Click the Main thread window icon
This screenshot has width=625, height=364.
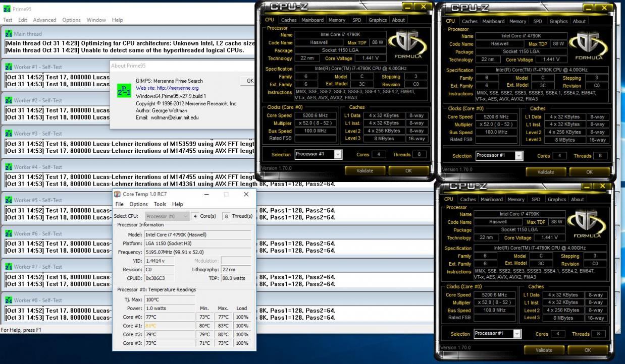(9, 34)
